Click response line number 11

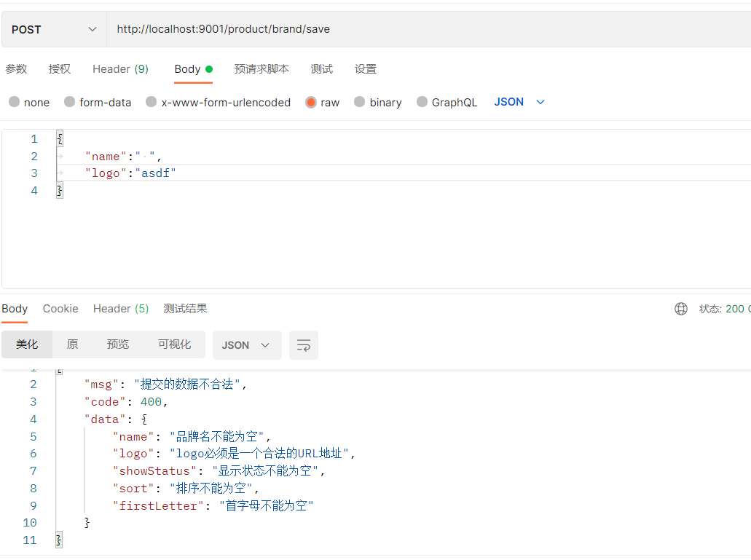point(30,540)
